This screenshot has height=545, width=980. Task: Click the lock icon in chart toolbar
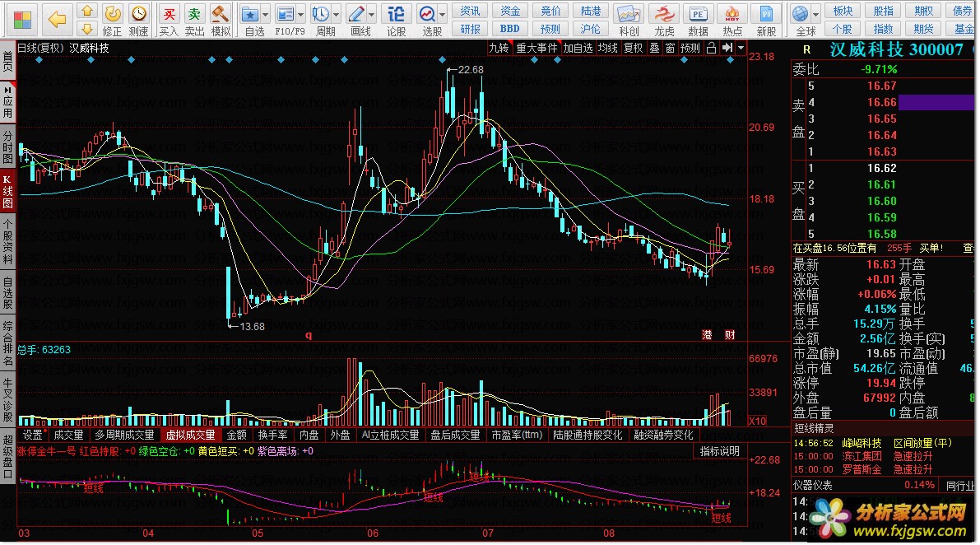pyautogui.click(x=711, y=48)
